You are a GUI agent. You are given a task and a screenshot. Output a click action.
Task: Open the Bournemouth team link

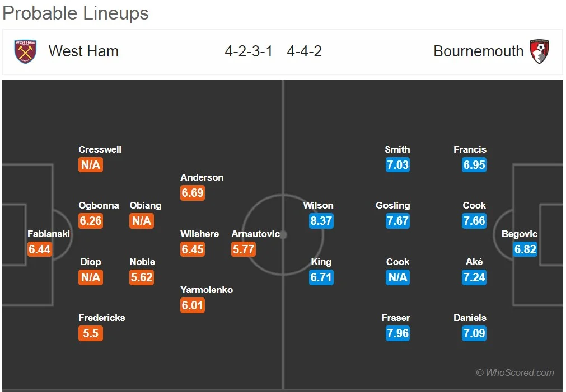click(x=478, y=51)
